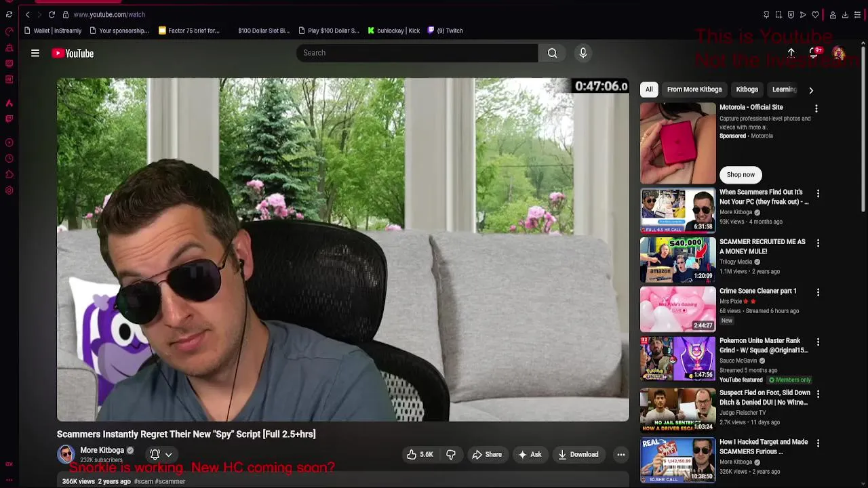Toggle the notification bell for More Kitboga
Viewport: 868px width, 488px height.
[155, 455]
